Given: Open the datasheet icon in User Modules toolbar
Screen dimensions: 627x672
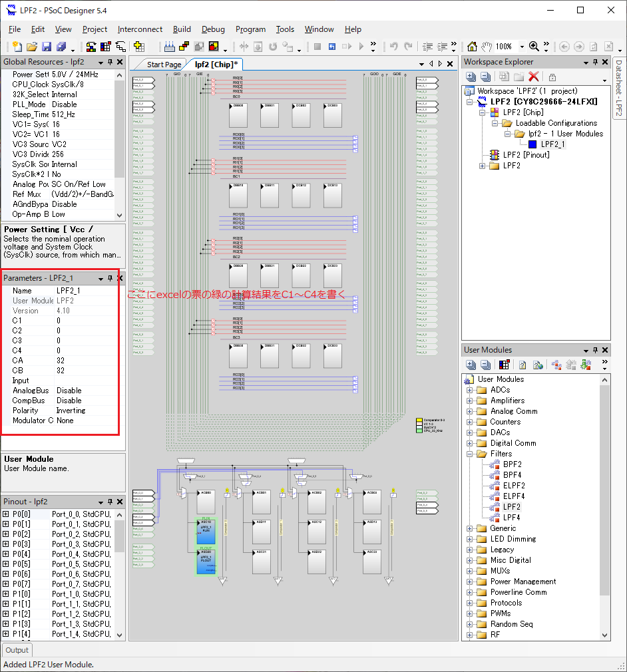Looking at the screenshot, I should [522, 365].
